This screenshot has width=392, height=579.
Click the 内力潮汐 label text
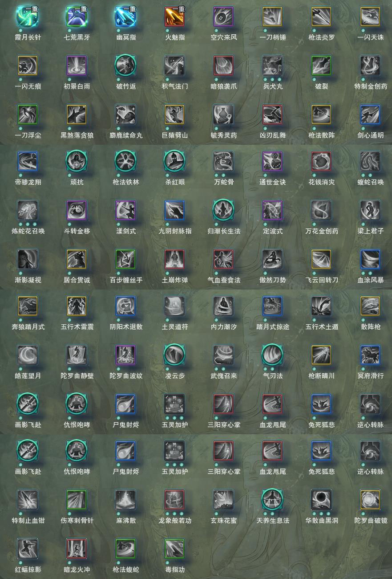[223, 326]
